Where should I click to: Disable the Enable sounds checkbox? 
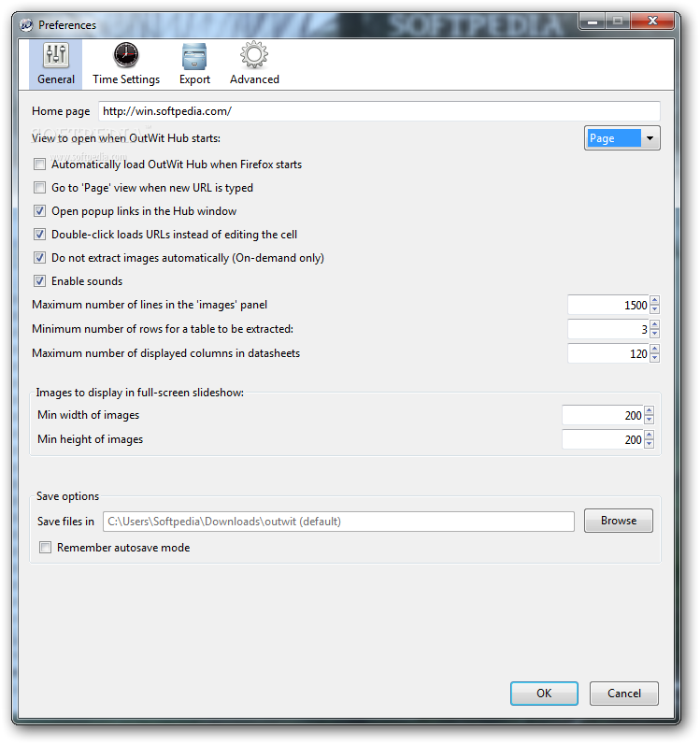(x=39, y=281)
